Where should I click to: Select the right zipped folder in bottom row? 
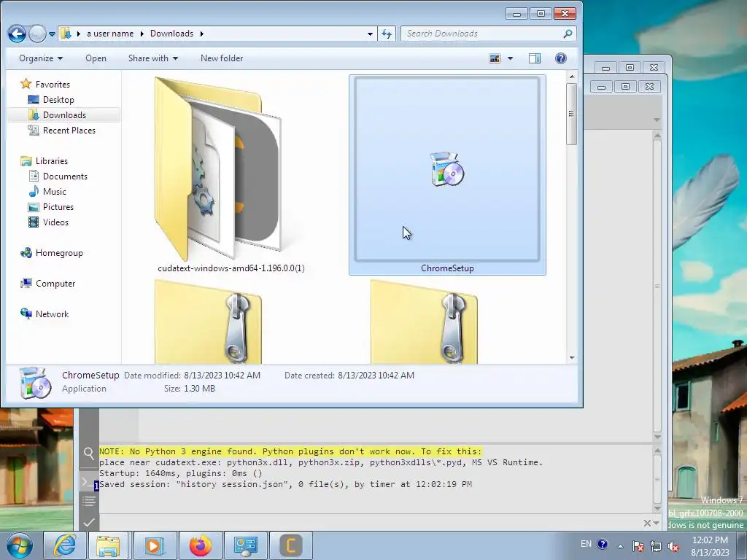click(x=424, y=323)
